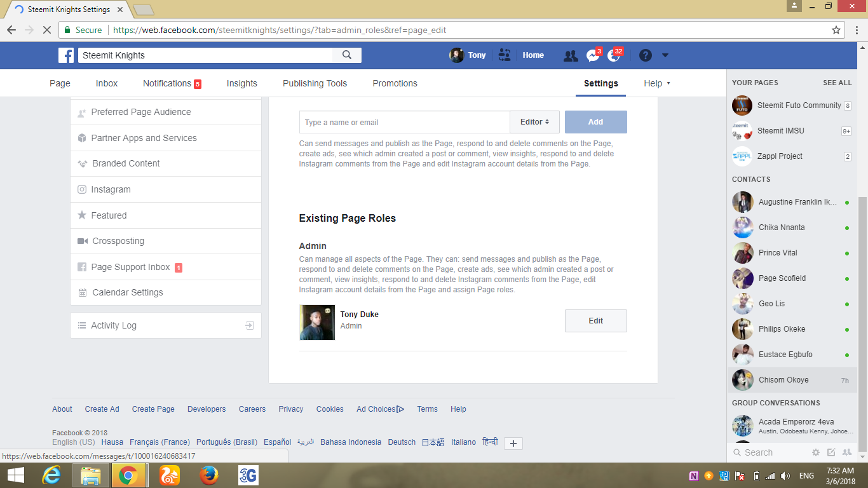Open the Promotions tab

tap(395, 83)
